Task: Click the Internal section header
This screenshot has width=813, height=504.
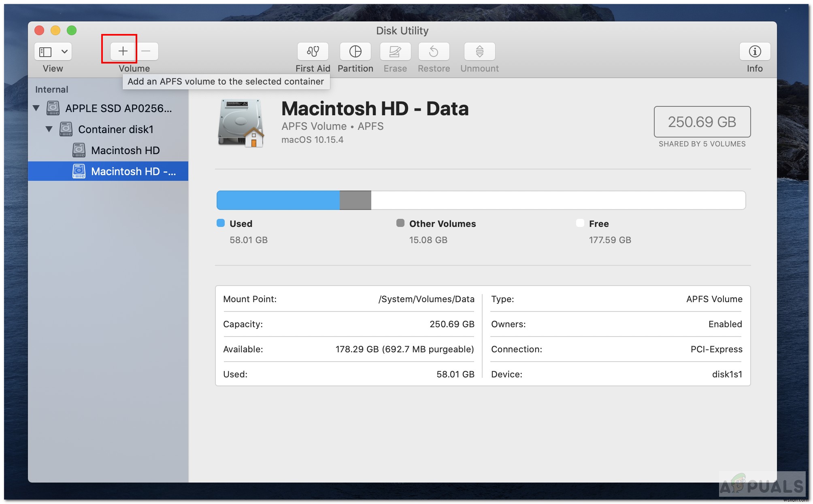Action: click(51, 89)
